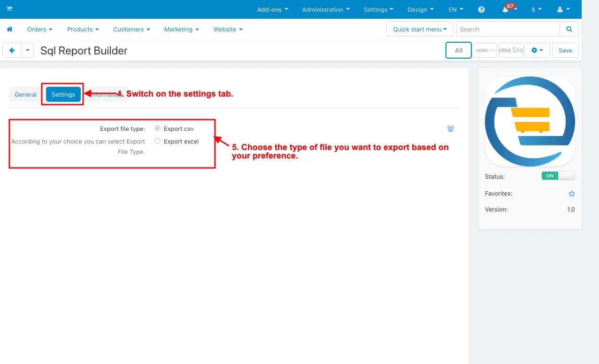Click the Sql Report Builder title

pyautogui.click(x=84, y=51)
